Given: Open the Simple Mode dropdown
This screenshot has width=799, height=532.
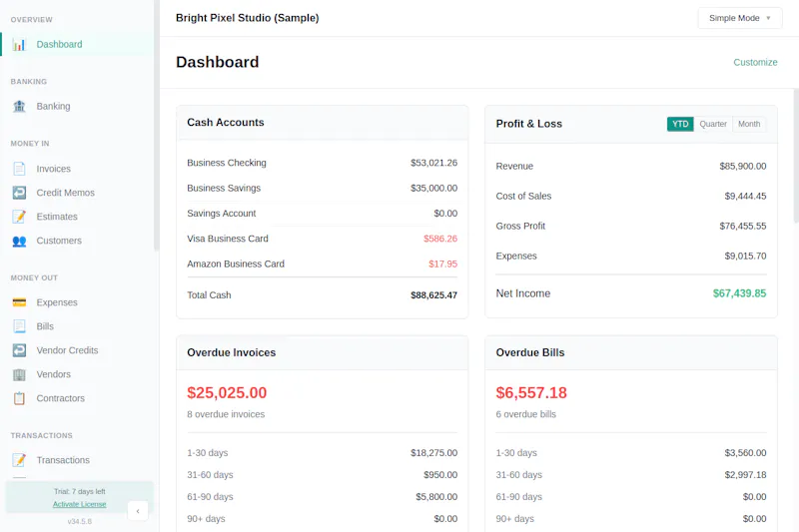Looking at the screenshot, I should click(x=740, y=18).
